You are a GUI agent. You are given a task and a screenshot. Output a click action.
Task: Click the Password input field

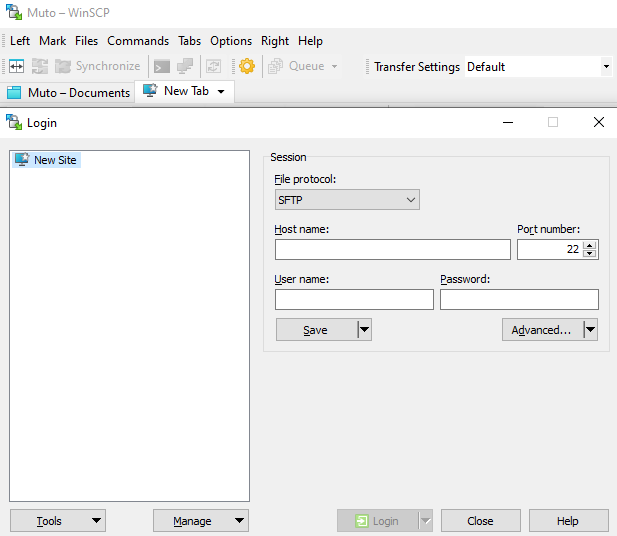coord(519,299)
